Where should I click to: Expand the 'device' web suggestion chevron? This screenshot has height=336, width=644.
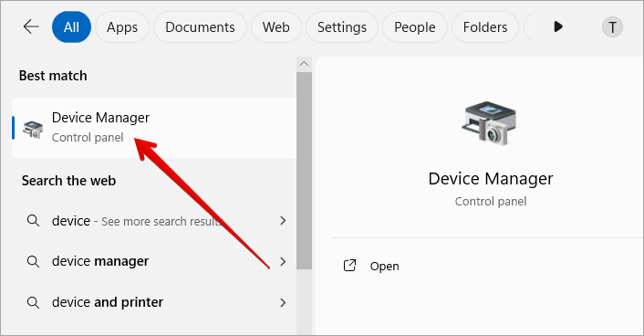[x=283, y=221]
